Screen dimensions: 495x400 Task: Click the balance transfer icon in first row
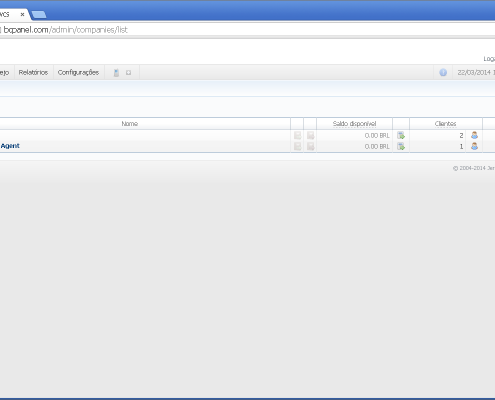[x=401, y=135]
